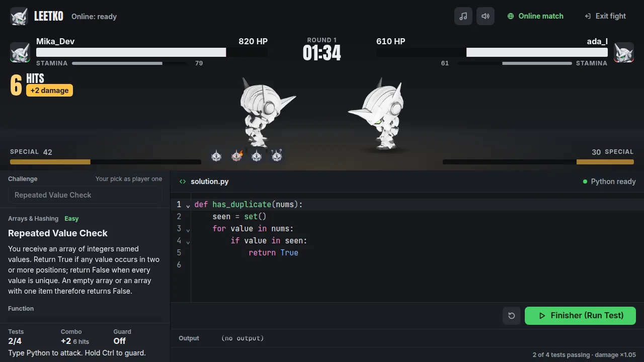Click the 01:34 round timer
Image resolution: width=644 pixels, height=362 pixels.
pyautogui.click(x=322, y=53)
